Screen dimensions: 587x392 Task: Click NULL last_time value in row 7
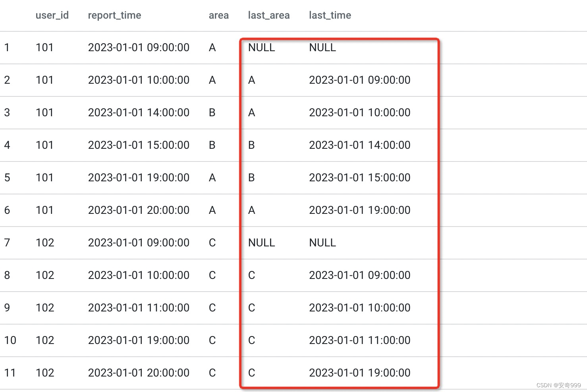[322, 243]
